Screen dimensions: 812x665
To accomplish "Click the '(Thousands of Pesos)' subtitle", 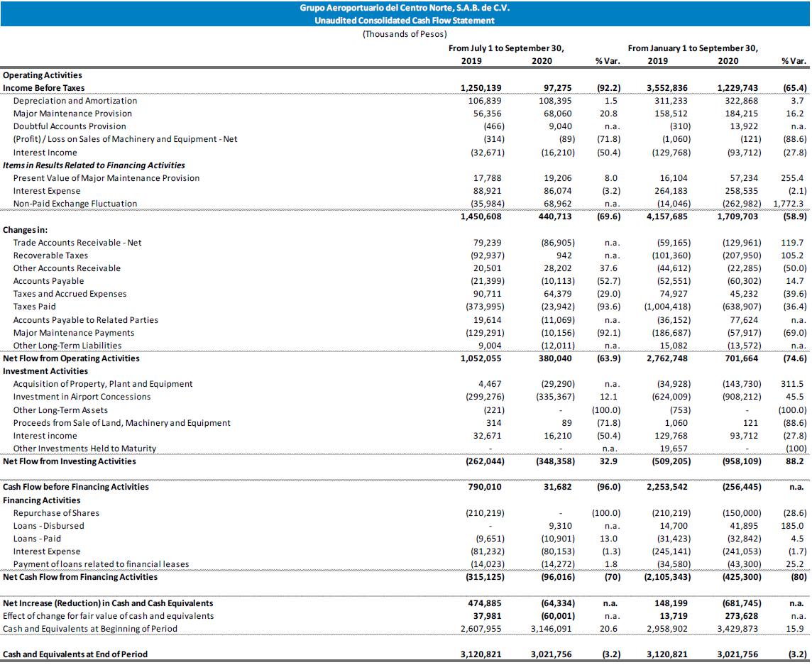I will [405, 33].
